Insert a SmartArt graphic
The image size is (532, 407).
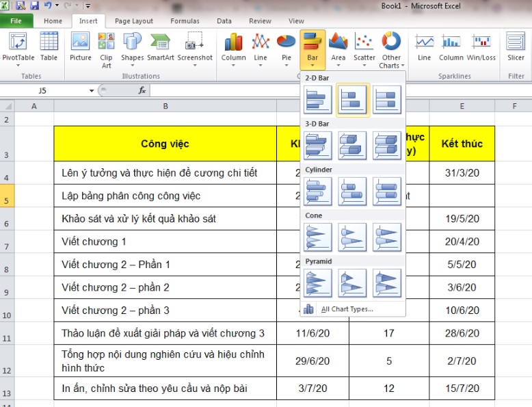[161, 47]
